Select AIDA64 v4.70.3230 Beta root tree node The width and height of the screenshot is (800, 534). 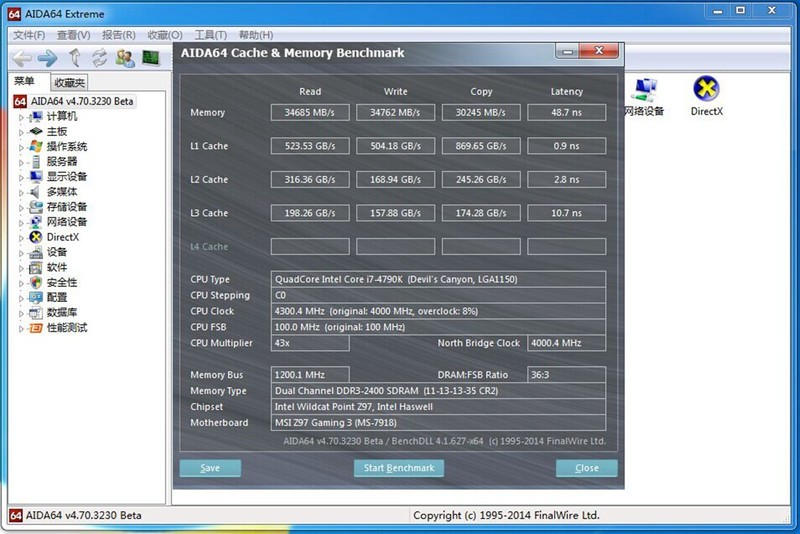(x=81, y=101)
